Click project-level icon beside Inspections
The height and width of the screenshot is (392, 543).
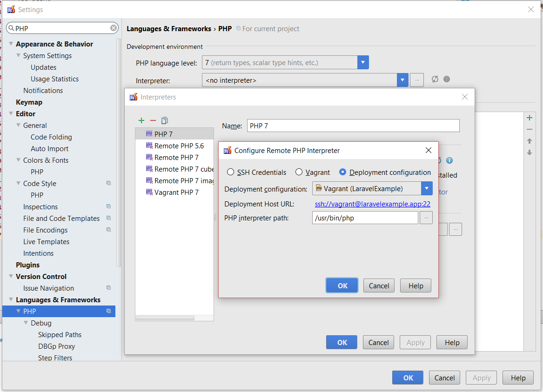click(x=109, y=206)
